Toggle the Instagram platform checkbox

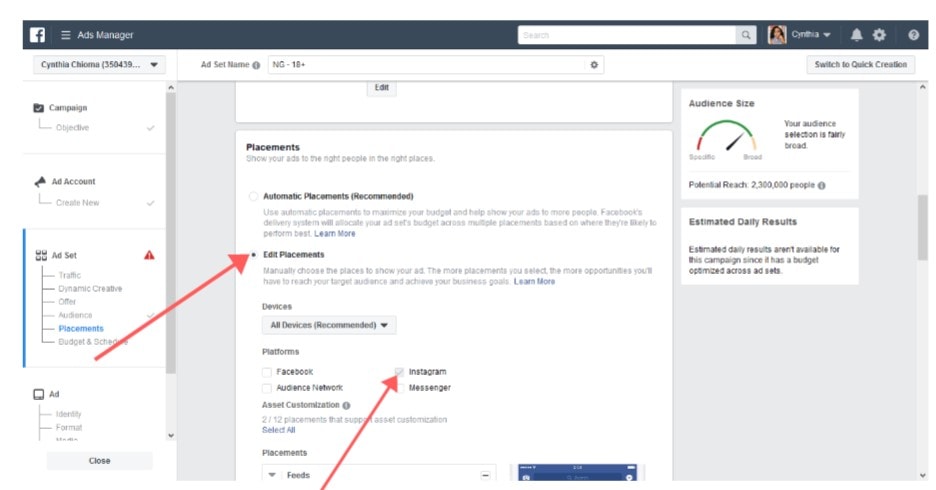(x=399, y=372)
